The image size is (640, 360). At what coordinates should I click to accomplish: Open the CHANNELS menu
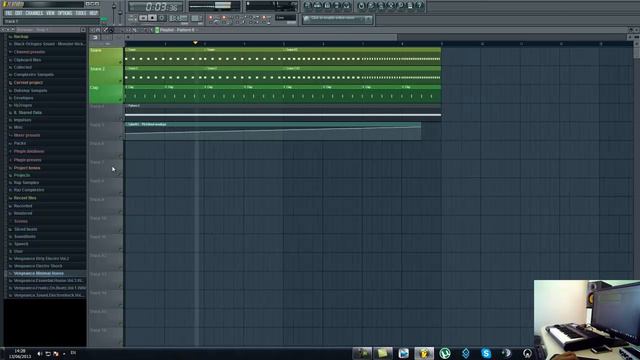34,13
